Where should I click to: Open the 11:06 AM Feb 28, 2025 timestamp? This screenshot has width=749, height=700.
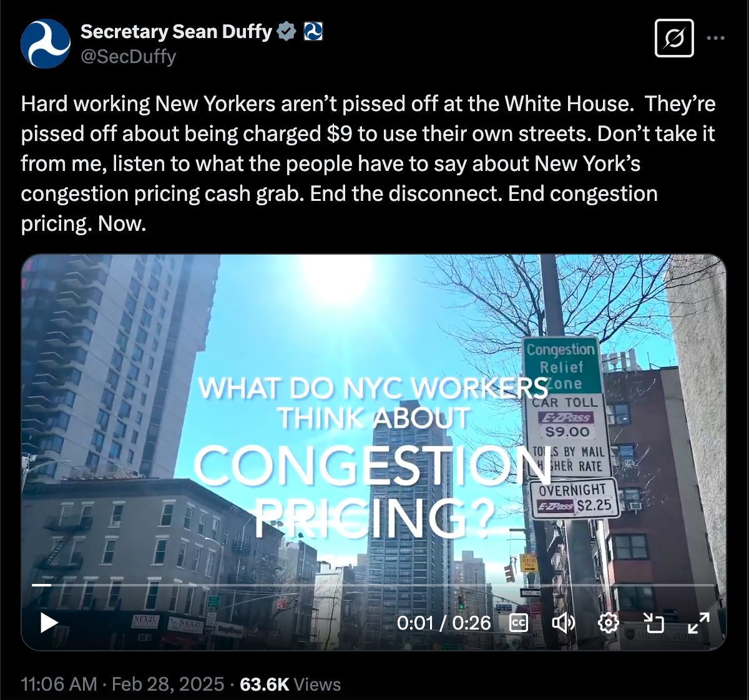pyautogui.click(x=122, y=684)
